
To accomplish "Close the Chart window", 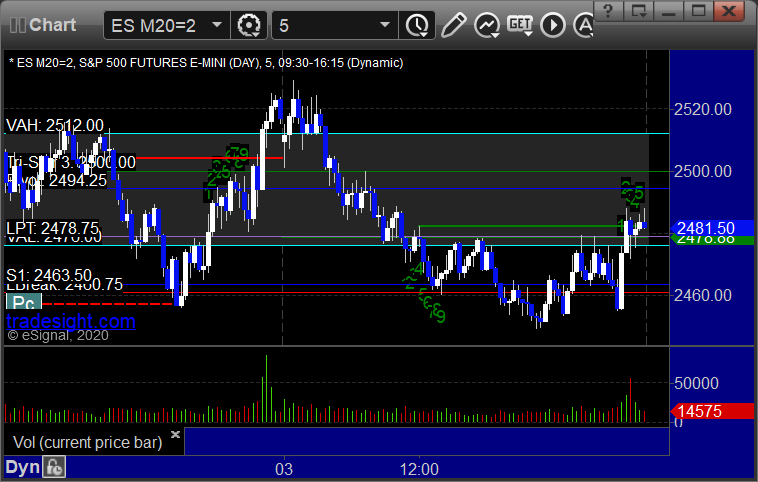I will tap(729, 11).
